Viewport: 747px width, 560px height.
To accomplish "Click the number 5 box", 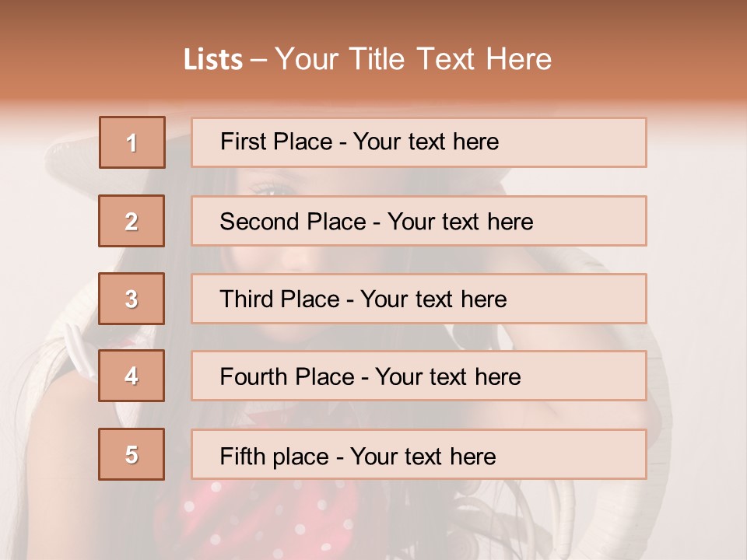I will (x=132, y=454).
